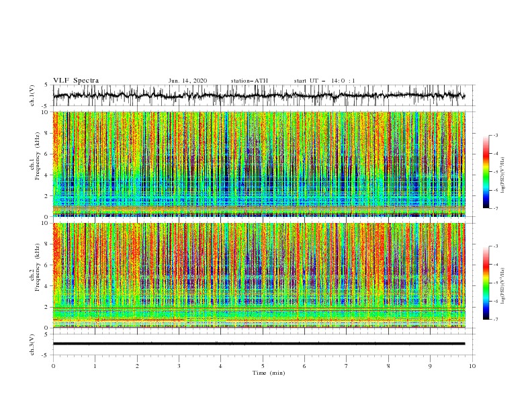Click the "ch.3(V)" axis label

[x=32, y=345]
